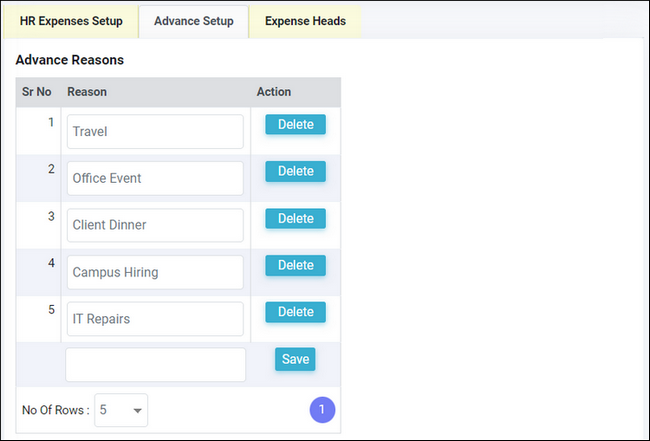Screen dimensions: 650x441
Task: Click the Reason column header
Action: coord(88,92)
